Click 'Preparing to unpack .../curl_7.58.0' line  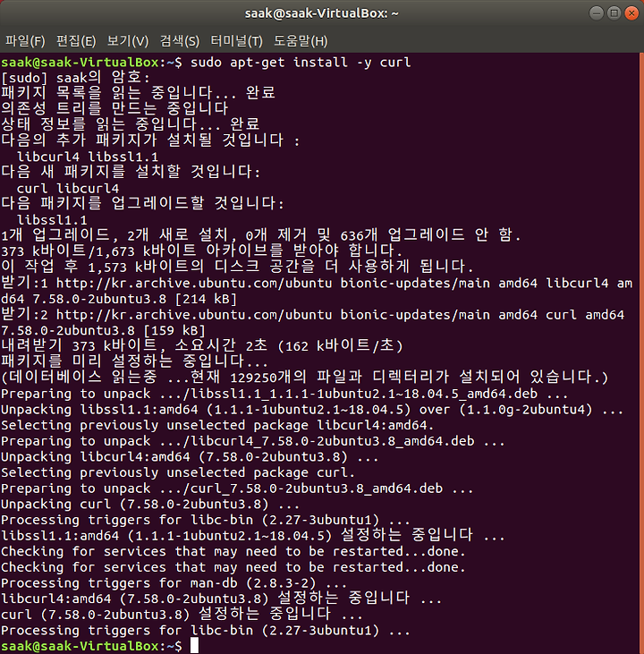pos(237,488)
